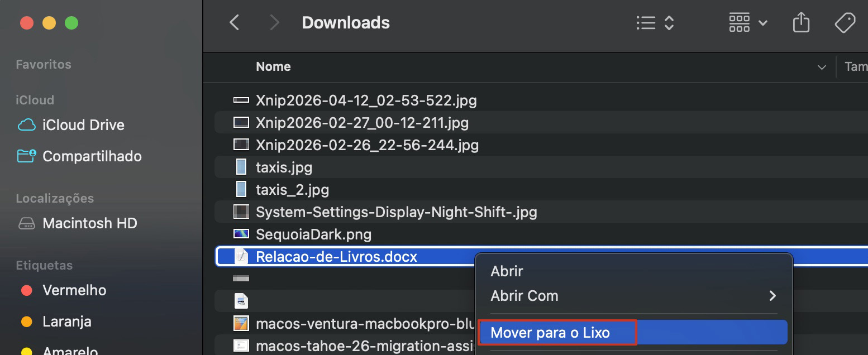Select the Xnip2026-02-27 image file icon

[241, 122]
